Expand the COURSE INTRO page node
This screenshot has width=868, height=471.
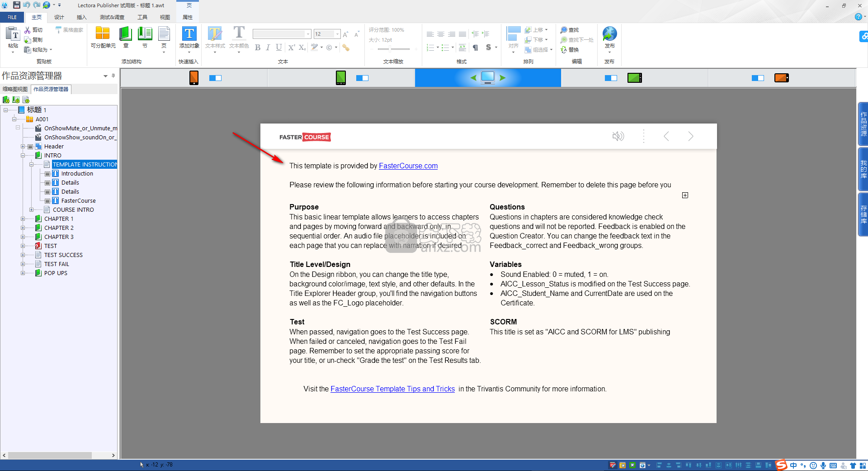tap(31, 209)
